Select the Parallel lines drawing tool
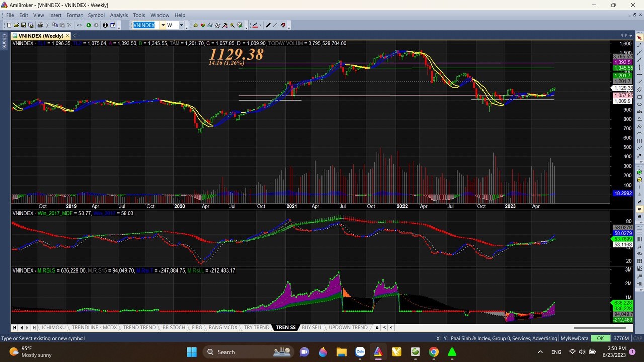The image size is (644, 362). click(x=639, y=82)
